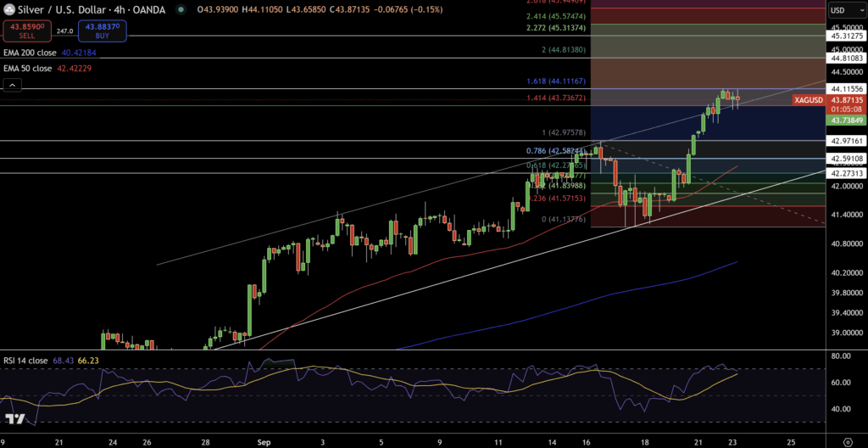Click the green market status dot
Screen dimensions: 868x448
tap(182, 10)
